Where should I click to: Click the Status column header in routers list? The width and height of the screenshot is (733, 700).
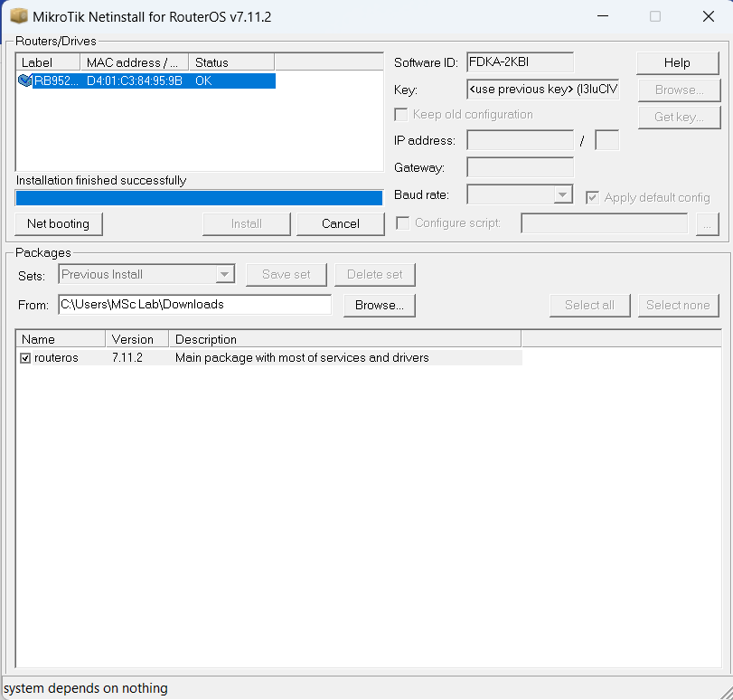point(231,62)
